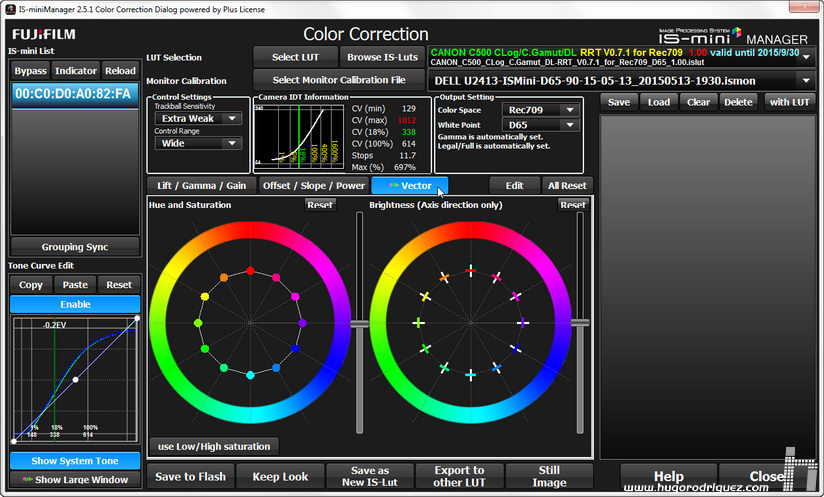Click the Hue and Saturation vertical slider handle
Screen dimensions: 824x497
(x=359, y=324)
